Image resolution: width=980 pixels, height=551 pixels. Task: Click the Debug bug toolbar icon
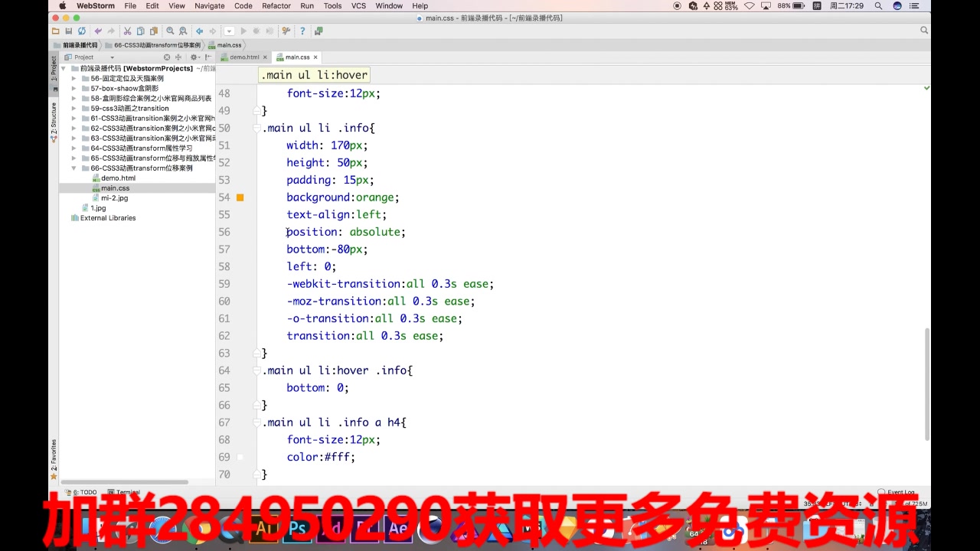tap(256, 31)
